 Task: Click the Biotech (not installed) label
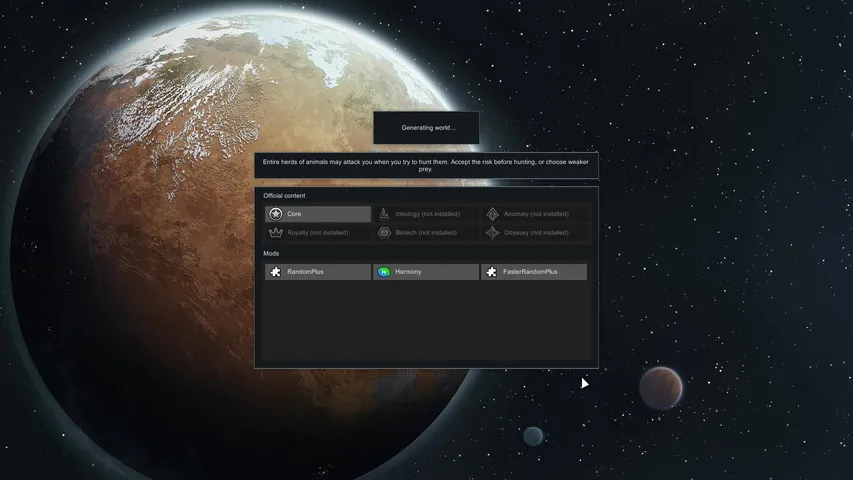pos(426,232)
